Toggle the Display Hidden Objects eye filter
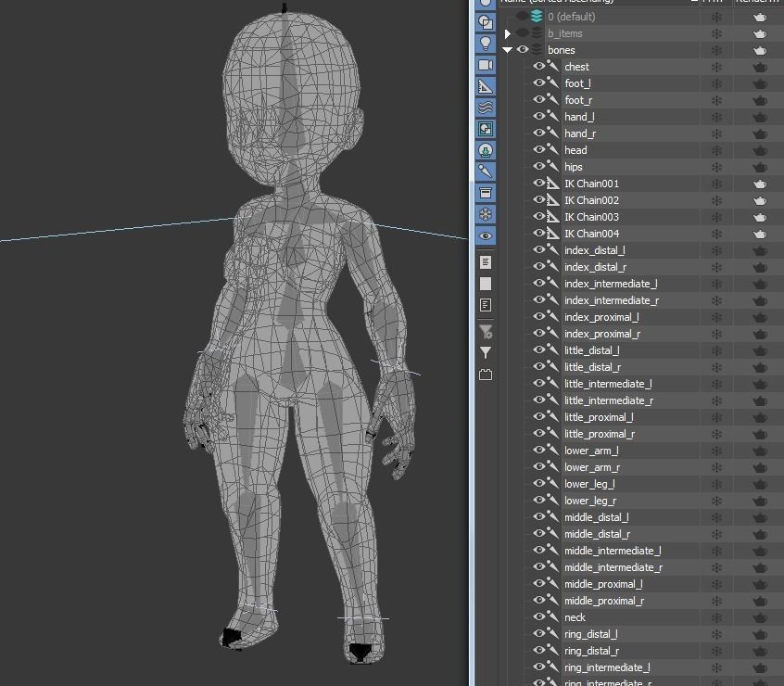The width and height of the screenshot is (784, 686). pyautogui.click(x=485, y=235)
